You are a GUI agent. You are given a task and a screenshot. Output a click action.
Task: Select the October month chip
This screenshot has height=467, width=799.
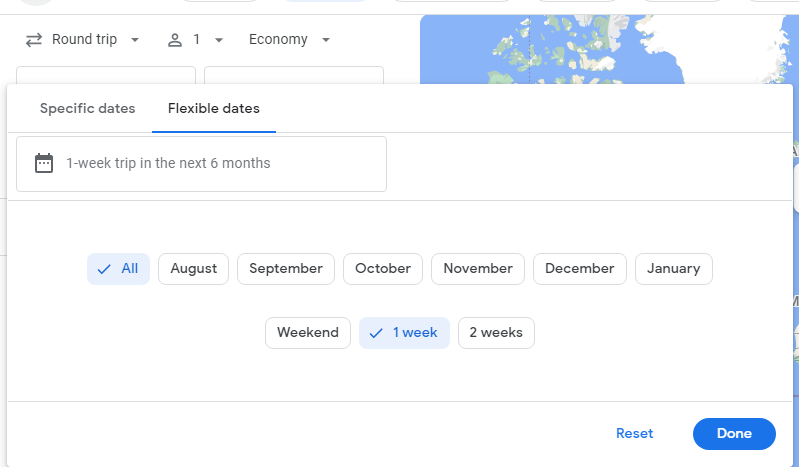383,269
